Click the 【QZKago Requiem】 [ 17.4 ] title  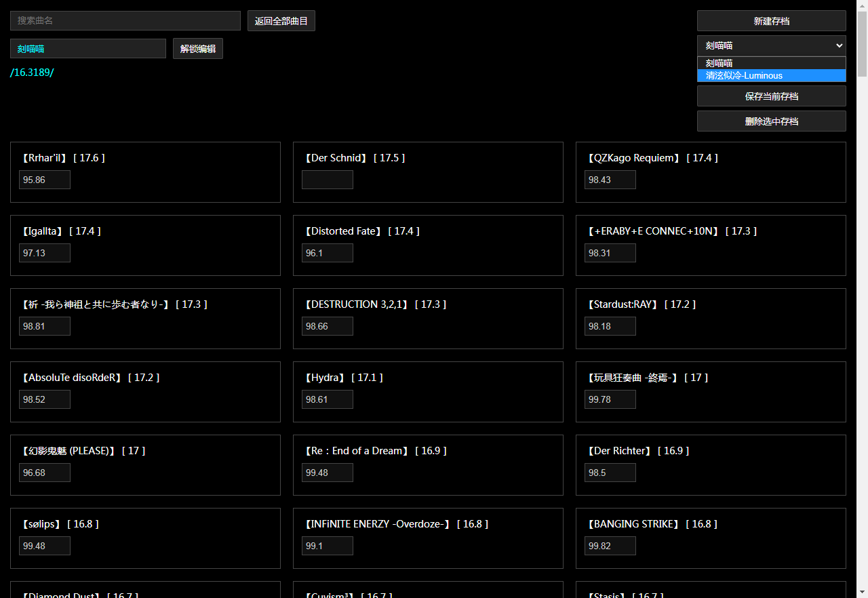651,158
